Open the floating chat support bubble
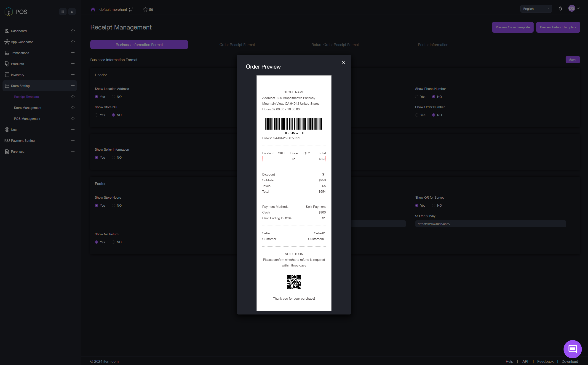The height and width of the screenshot is (365, 588). 572,349
